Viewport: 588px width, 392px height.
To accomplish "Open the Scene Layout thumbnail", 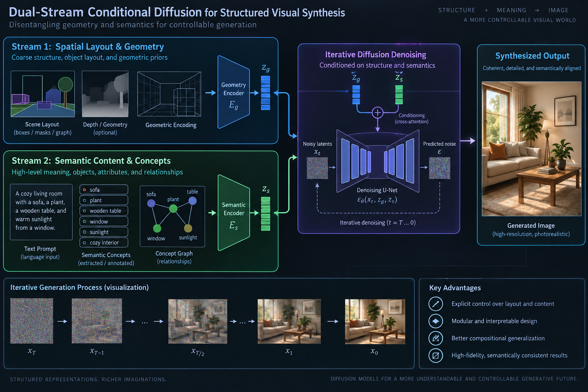I will tap(42, 94).
